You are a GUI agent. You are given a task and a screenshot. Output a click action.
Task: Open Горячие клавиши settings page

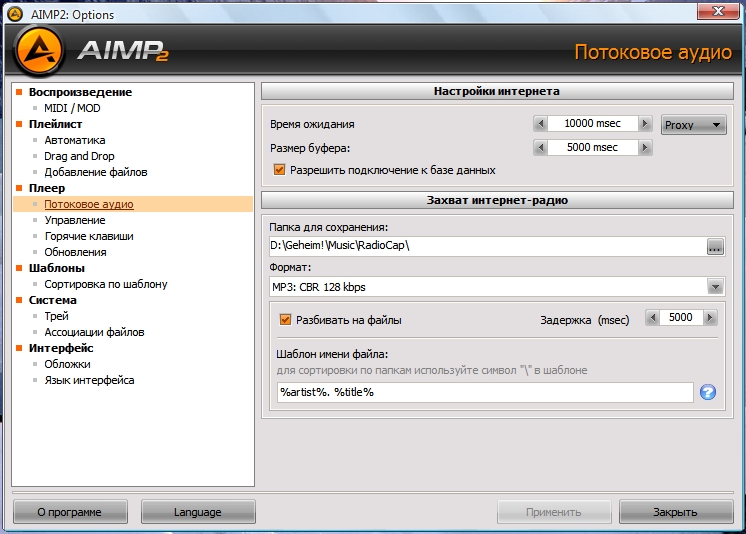pyautogui.click(x=89, y=236)
